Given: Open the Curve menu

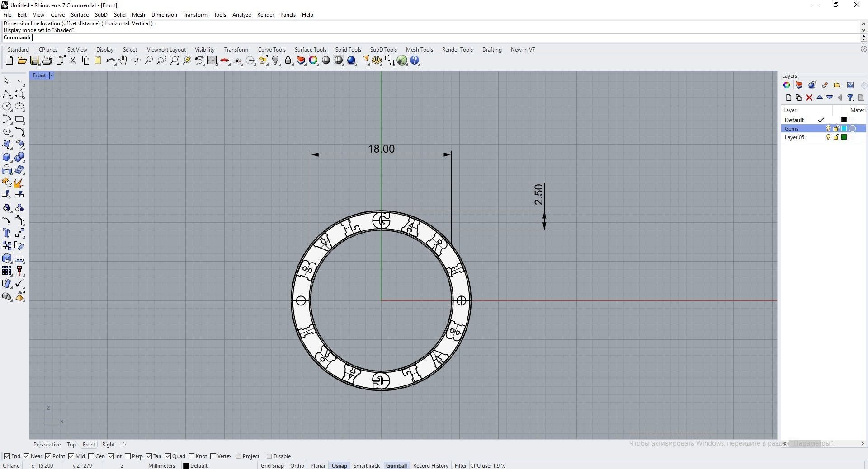Looking at the screenshot, I should coord(57,15).
